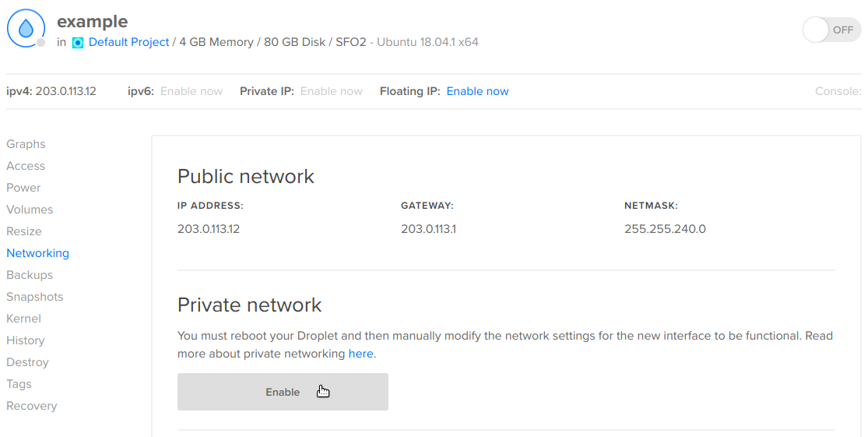Viewport: 868px width, 437px height.
Task: Click the Private network heading
Action: [x=250, y=305]
